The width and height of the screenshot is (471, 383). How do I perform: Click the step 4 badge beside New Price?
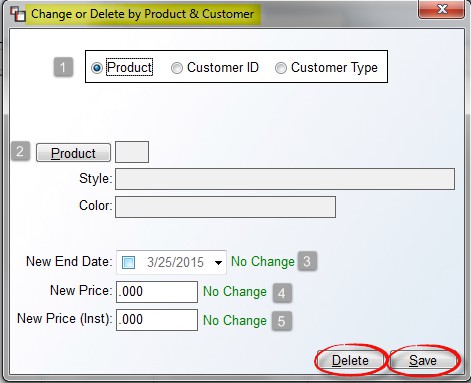tap(282, 293)
